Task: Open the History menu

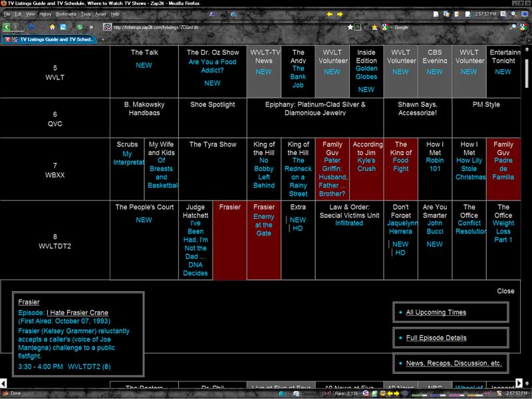Action: [45, 14]
